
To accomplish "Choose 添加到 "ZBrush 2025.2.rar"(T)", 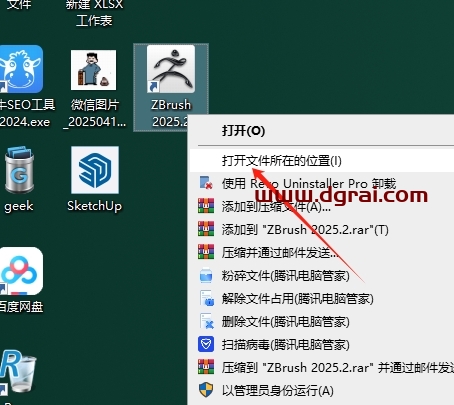I will coord(322,230).
